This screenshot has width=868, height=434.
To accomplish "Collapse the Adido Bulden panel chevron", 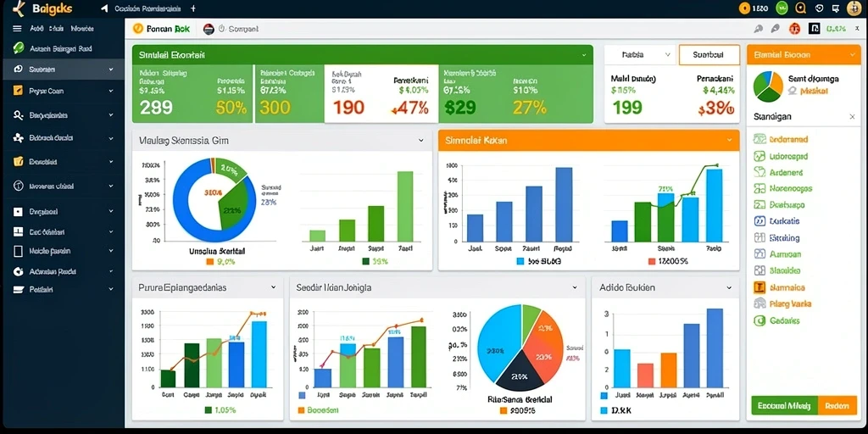I will [729, 288].
